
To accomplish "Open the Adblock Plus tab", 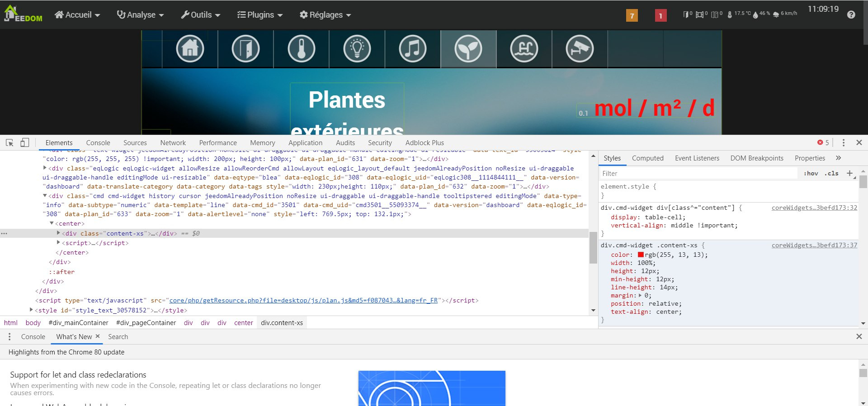I will coord(425,142).
